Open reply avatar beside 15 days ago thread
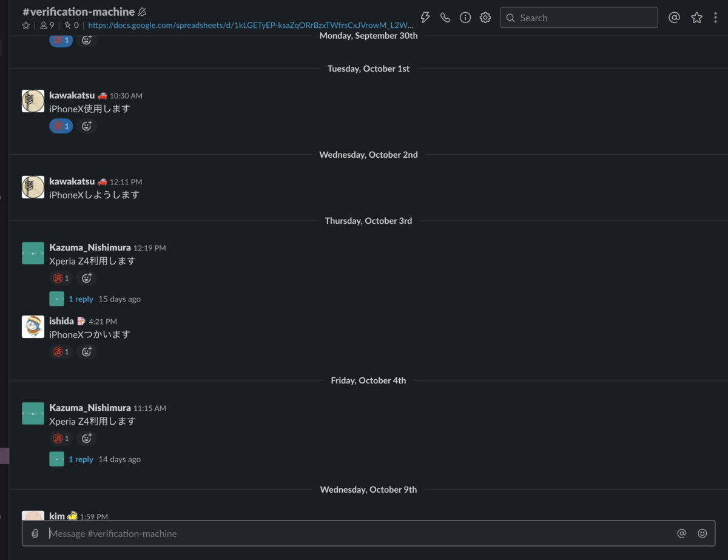 pos(56,299)
